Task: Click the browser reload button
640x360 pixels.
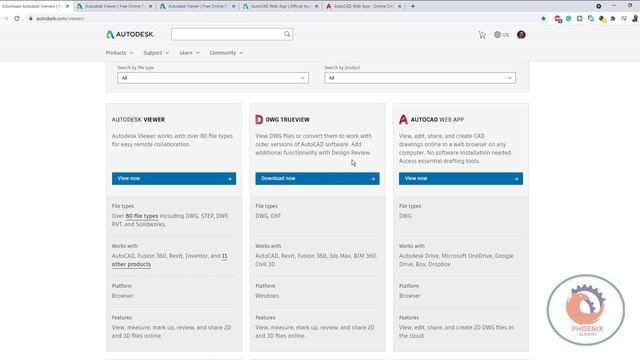Action: point(17,18)
